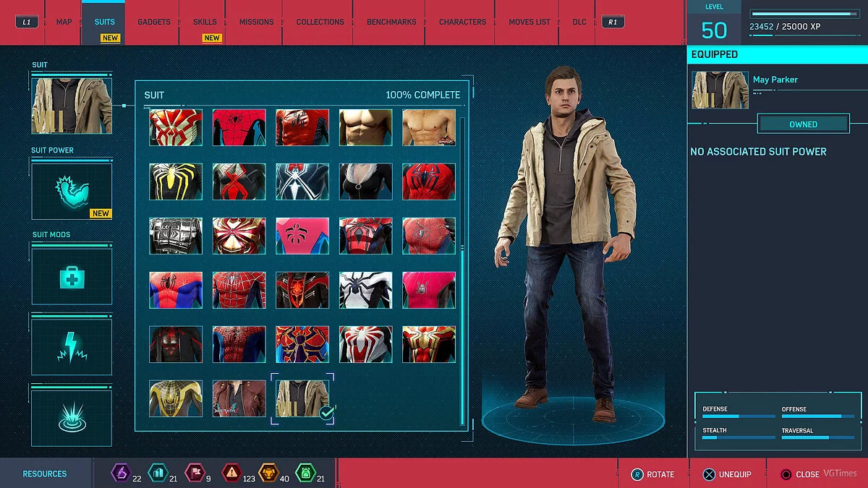Open the GADGETS tab
This screenshot has height=488, width=868.
click(x=153, y=22)
